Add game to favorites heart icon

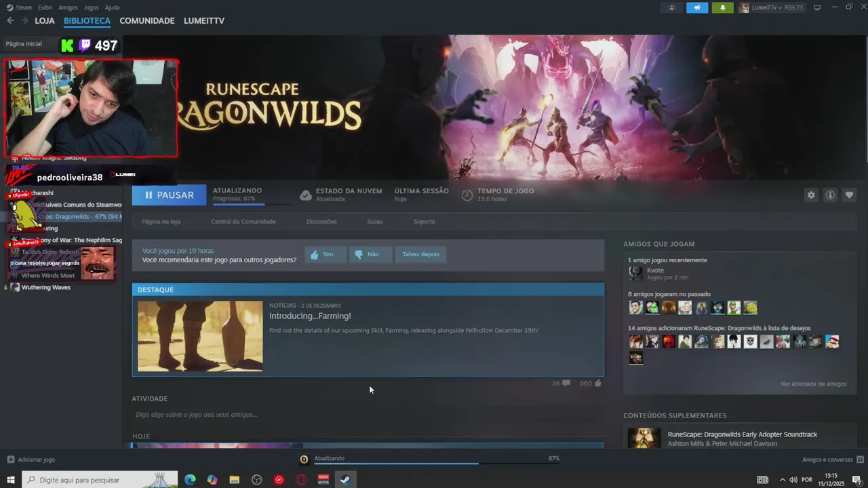[x=849, y=195]
